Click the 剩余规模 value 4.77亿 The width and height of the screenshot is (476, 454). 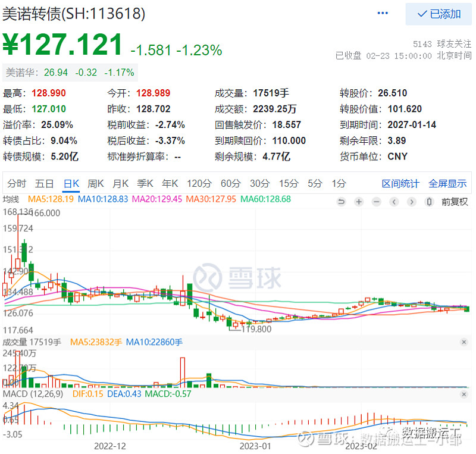[276, 156]
